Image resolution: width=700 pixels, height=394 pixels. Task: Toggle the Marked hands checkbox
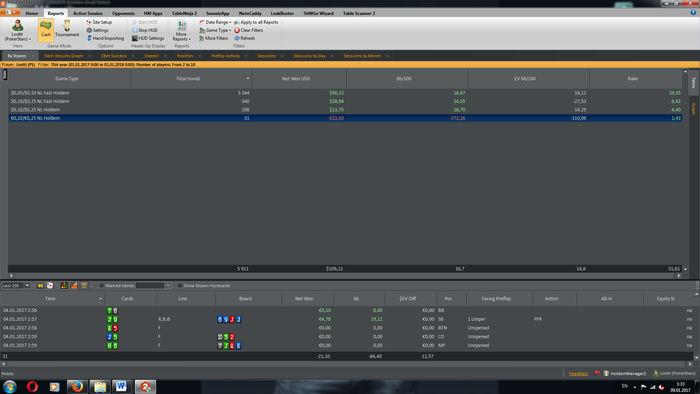(x=101, y=286)
